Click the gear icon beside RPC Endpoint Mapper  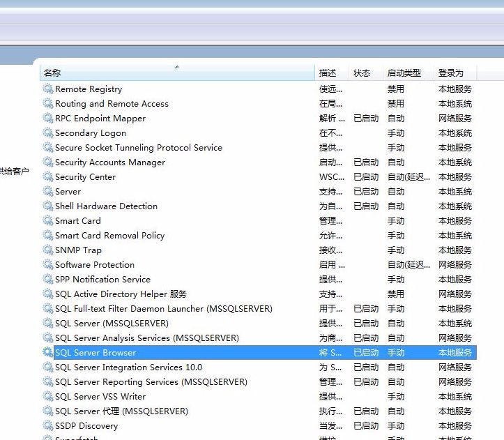(x=48, y=118)
